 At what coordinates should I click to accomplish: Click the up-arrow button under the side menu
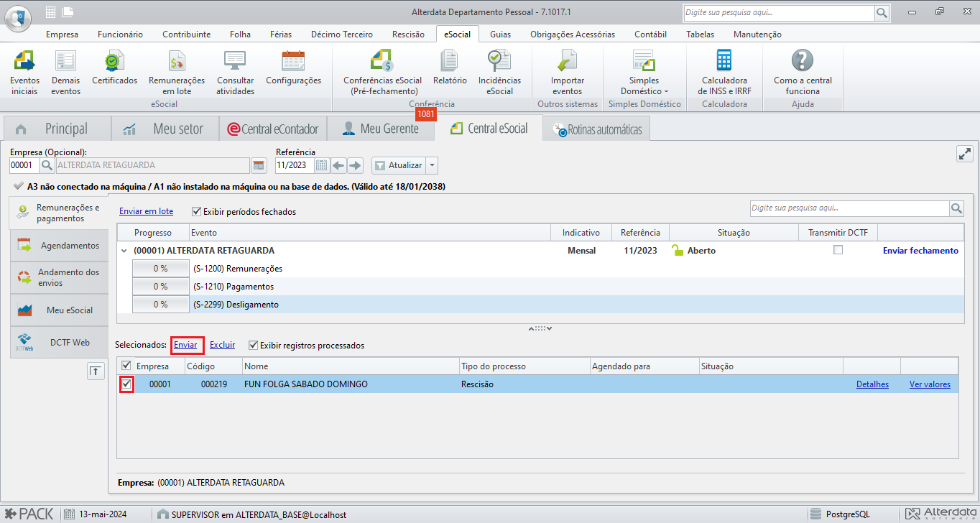95,371
